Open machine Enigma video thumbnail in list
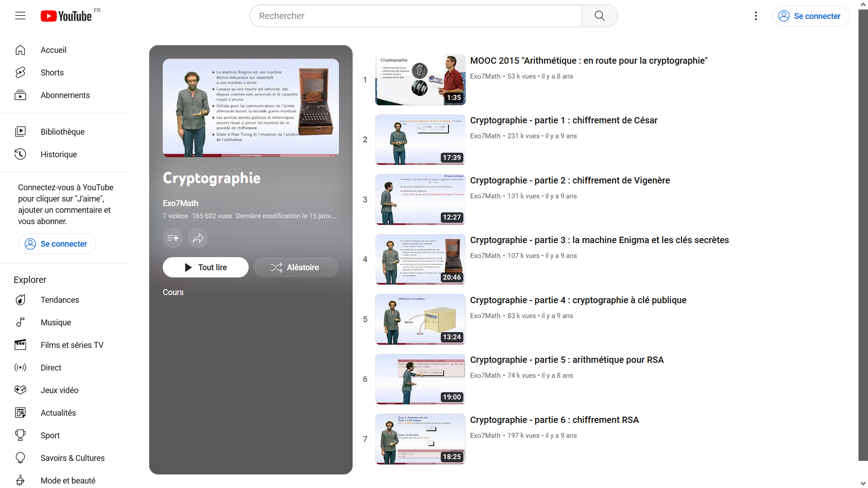 point(420,259)
